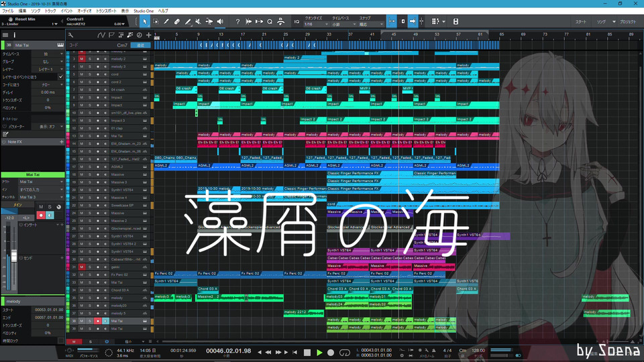Click the green Play button
The width and height of the screenshot is (644, 362).
pyautogui.click(x=319, y=353)
